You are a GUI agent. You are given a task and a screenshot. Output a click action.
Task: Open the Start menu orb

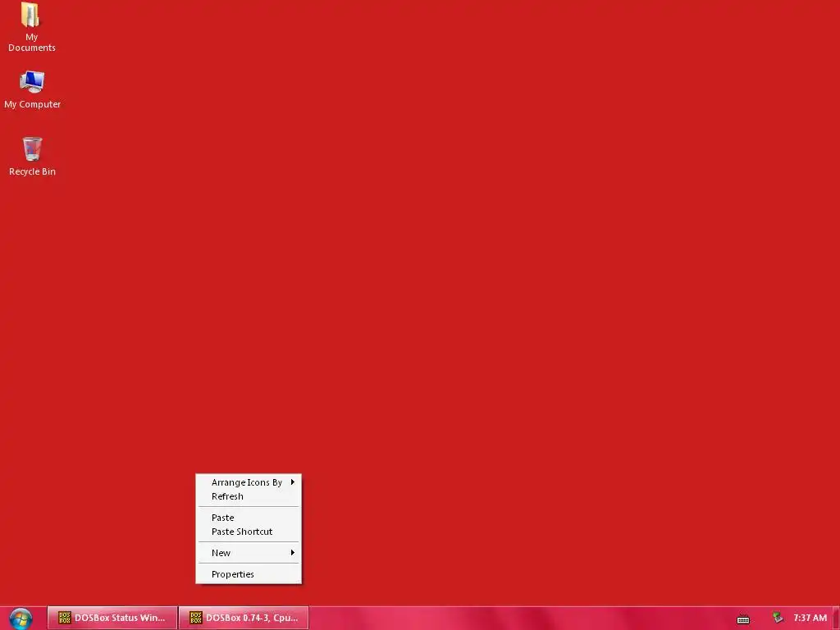click(21, 619)
